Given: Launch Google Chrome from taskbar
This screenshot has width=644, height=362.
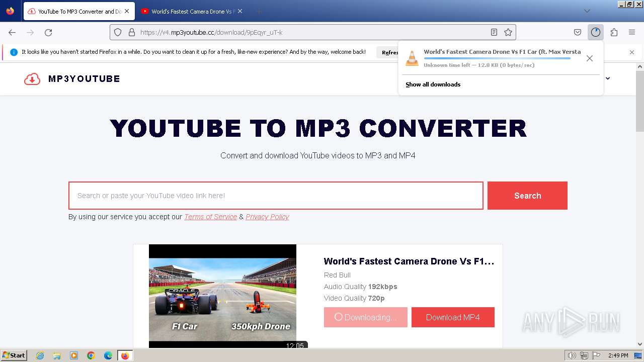Looking at the screenshot, I should click(x=91, y=355).
